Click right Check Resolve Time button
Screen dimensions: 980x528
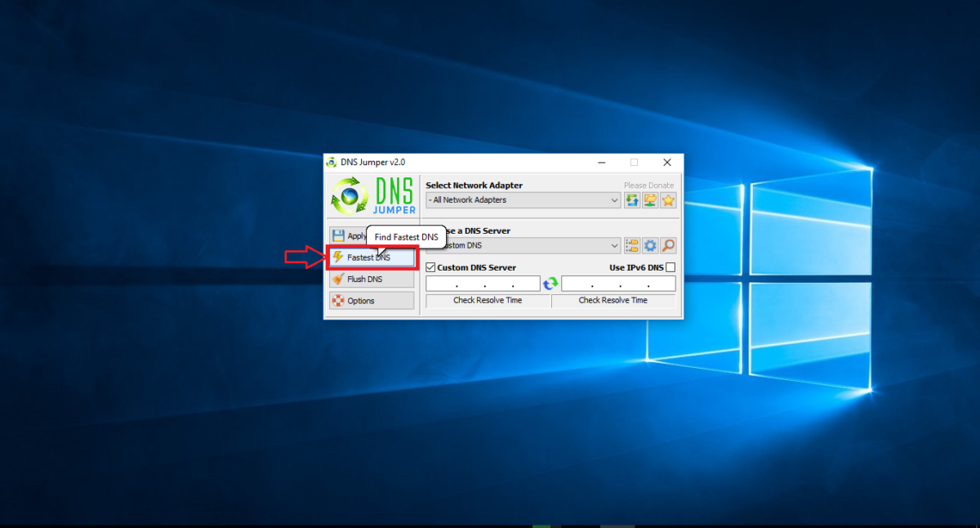pos(613,301)
